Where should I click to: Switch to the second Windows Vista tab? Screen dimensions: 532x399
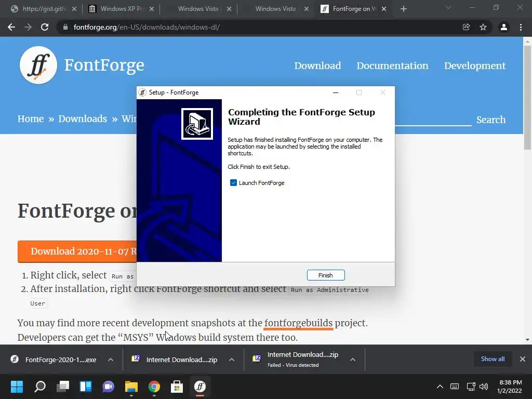coord(275,9)
